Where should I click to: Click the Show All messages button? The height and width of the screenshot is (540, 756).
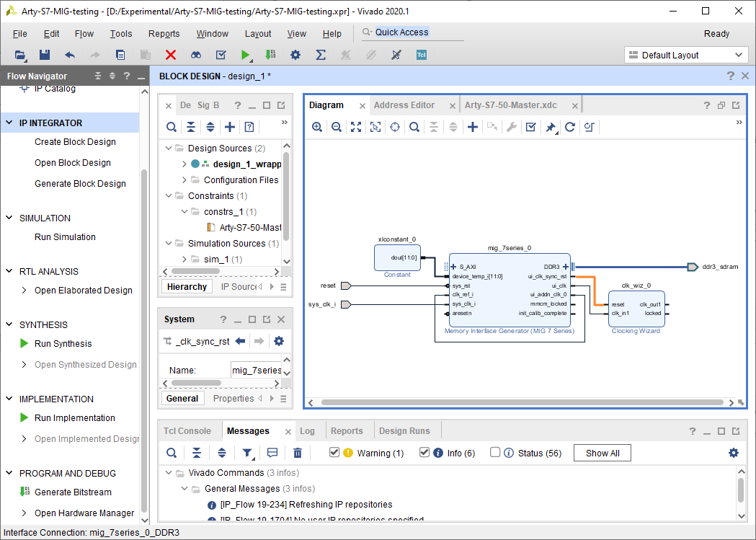tap(602, 453)
